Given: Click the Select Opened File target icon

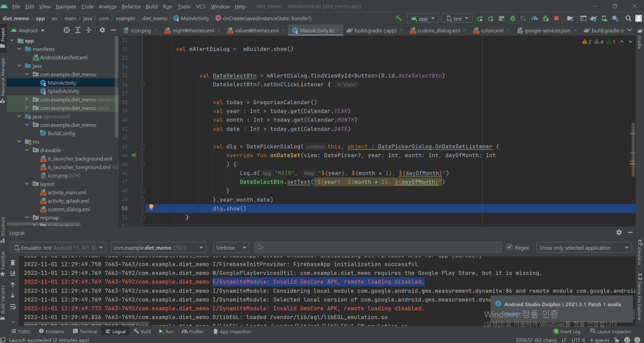Looking at the screenshot, I should coord(67,30).
